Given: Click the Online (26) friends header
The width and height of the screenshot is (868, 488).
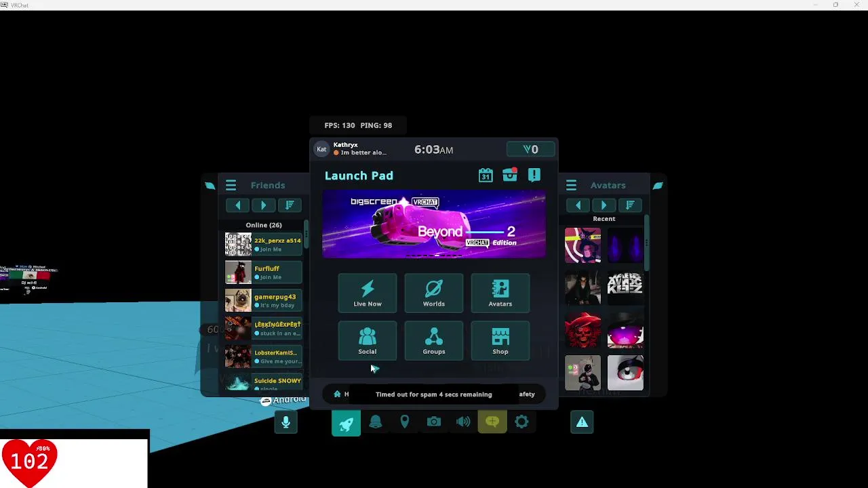Looking at the screenshot, I should [264, 225].
